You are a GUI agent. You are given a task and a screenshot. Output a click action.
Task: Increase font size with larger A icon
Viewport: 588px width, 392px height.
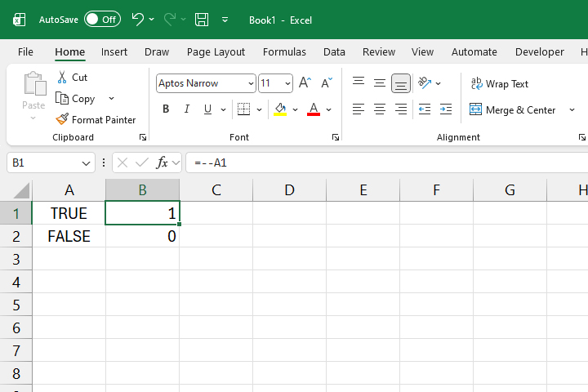pos(305,83)
